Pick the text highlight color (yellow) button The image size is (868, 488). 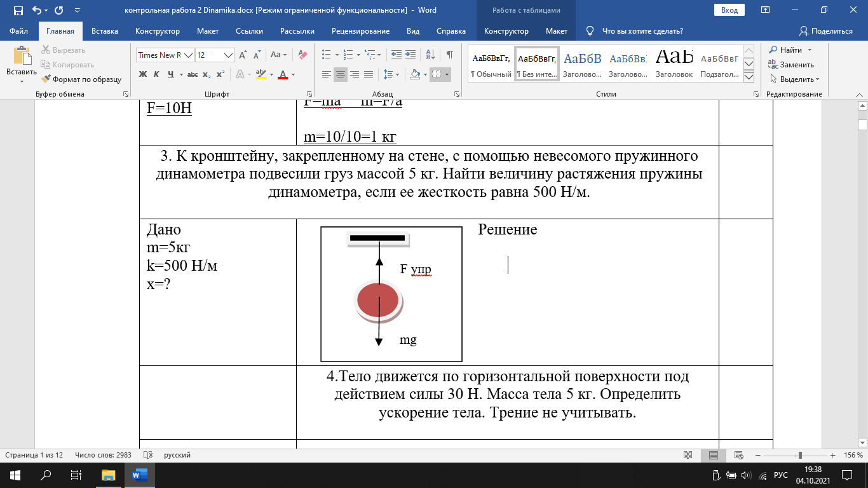point(261,74)
